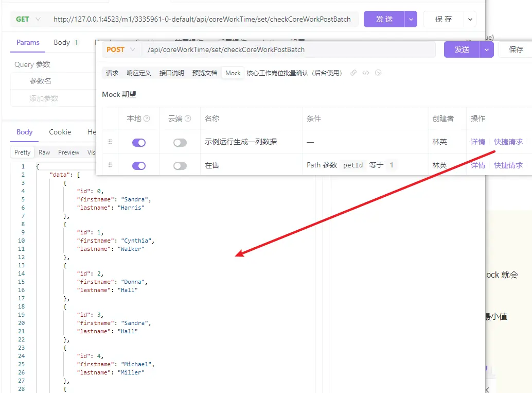Click the 发送 button in the mock panel
The height and width of the screenshot is (393, 532).
coord(462,49)
